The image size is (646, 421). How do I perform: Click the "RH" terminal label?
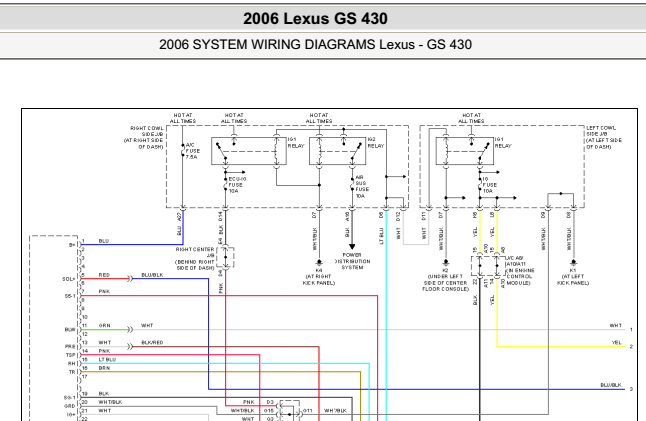[x=72, y=364]
